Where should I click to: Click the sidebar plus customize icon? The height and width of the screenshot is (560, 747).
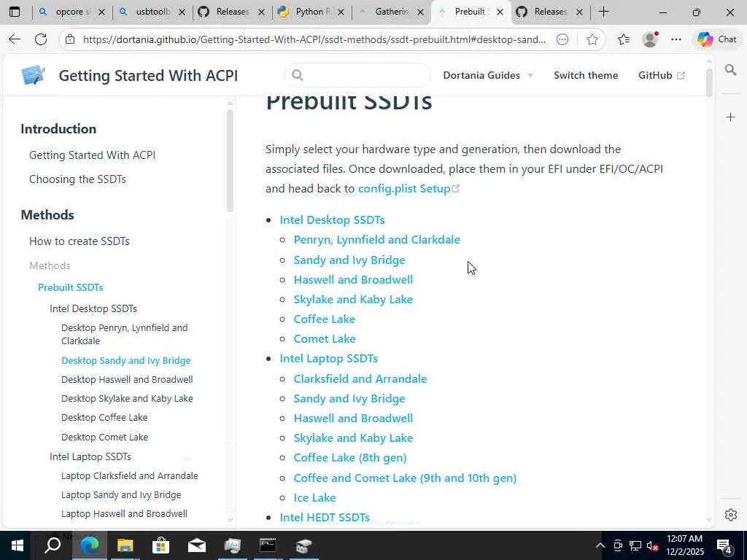730,117
